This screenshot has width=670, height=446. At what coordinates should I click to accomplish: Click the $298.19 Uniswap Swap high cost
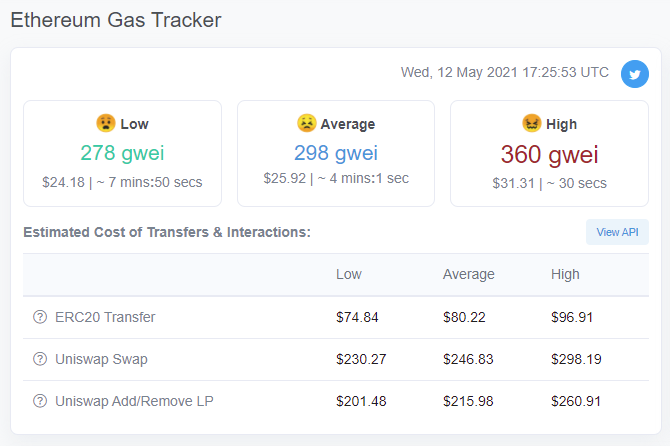coord(576,359)
